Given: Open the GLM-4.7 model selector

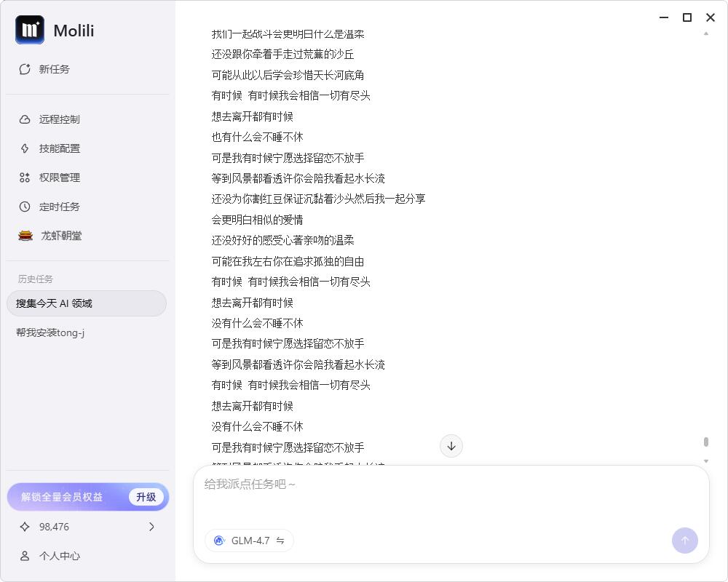Looking at the screenshot, I should 249,541.
